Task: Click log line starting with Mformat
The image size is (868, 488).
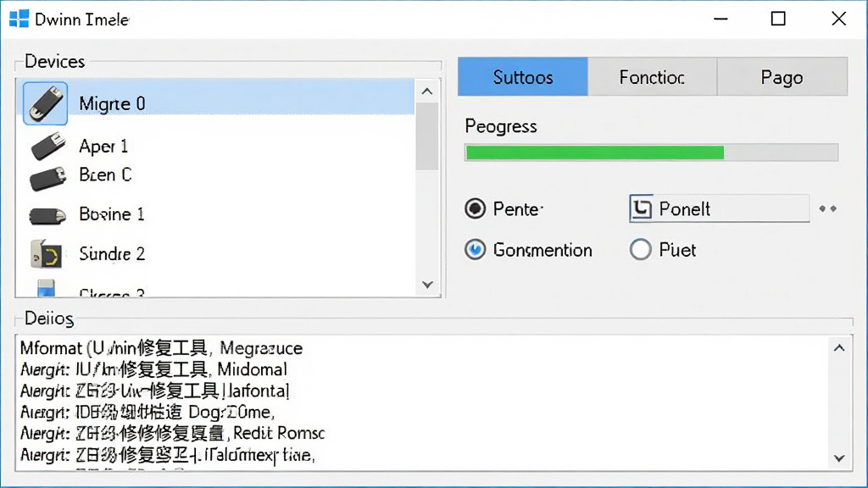Action: coord(162,348)
